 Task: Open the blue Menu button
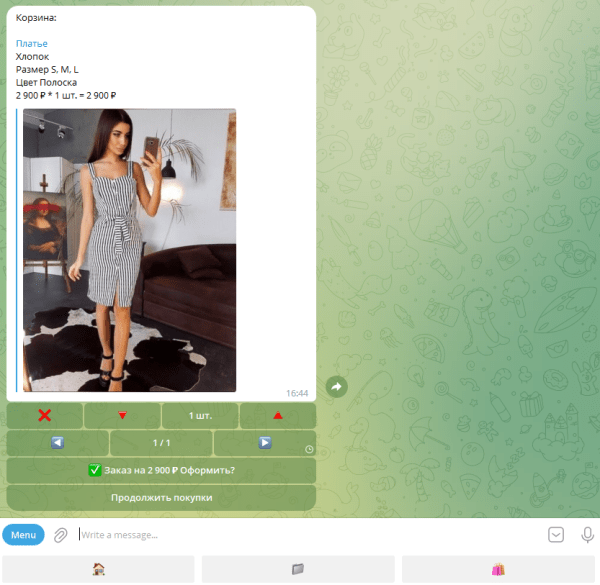23,535
